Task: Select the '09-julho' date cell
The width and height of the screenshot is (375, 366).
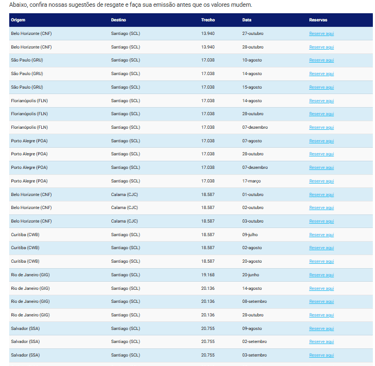Action: pos(250,235)
